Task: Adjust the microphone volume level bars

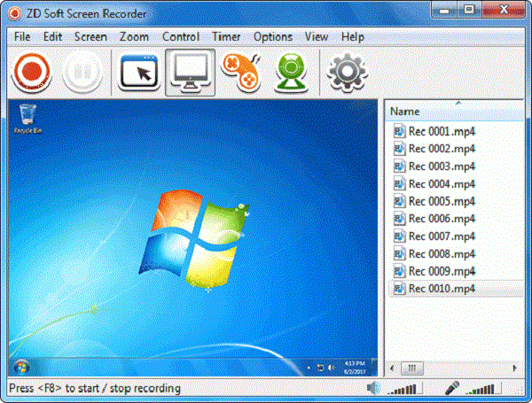Action: click(481, 389)
